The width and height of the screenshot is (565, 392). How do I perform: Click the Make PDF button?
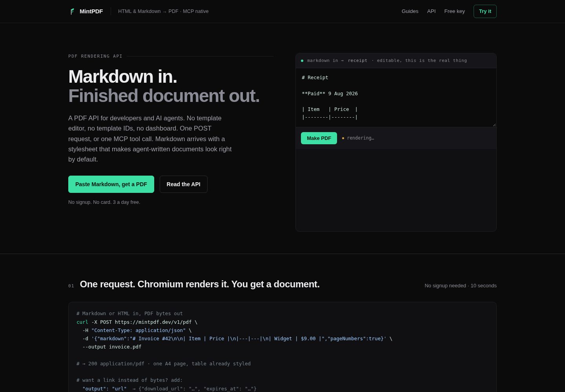[319, 138]
